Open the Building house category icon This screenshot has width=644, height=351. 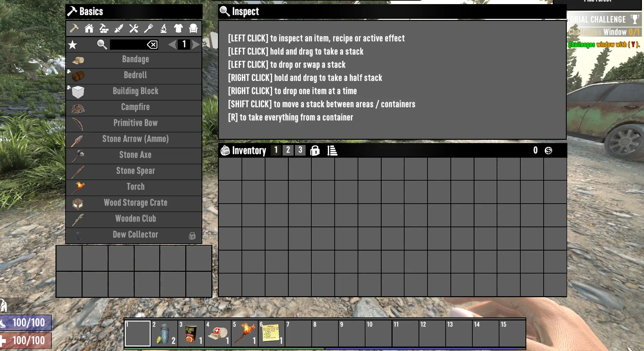pos(89,28)
